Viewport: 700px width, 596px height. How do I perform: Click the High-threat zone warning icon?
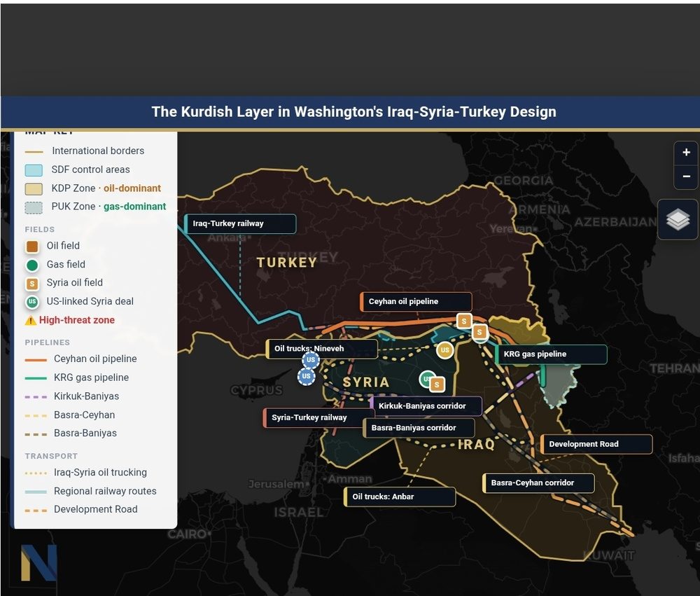pyautogui.click(x=31, y=320)
